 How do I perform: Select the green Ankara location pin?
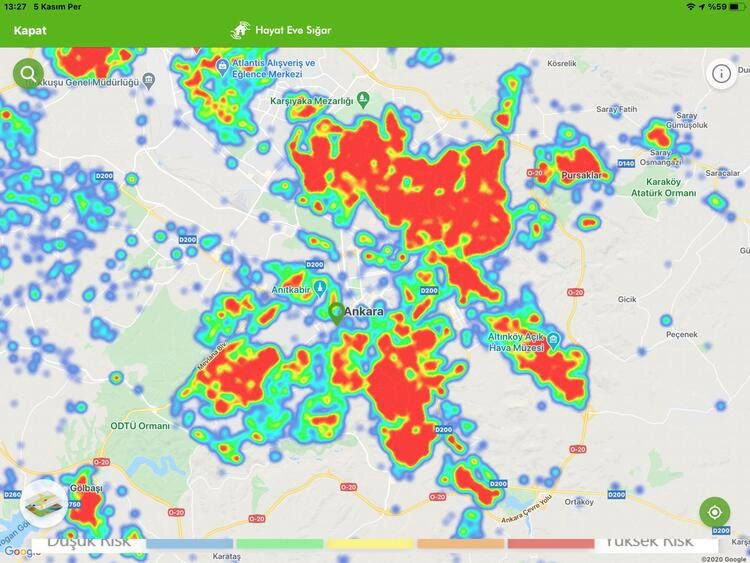point(337,313)
